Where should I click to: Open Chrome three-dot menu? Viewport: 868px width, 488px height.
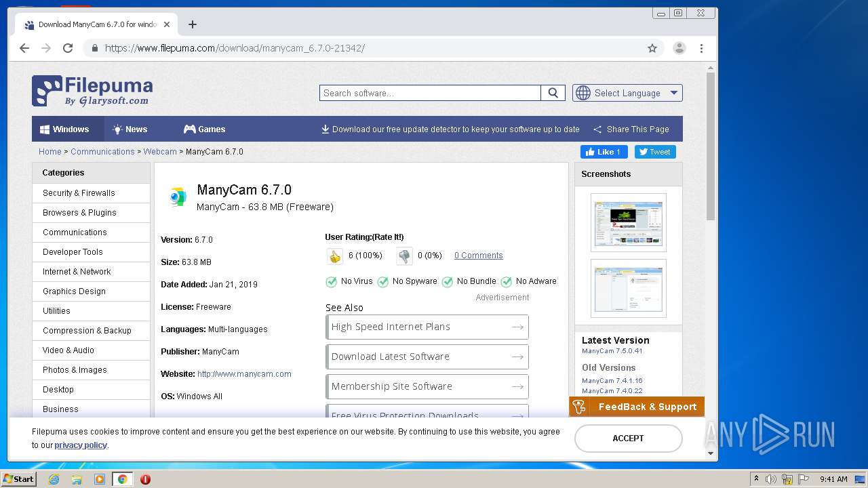pyautogui.click(x=701, y=48)
